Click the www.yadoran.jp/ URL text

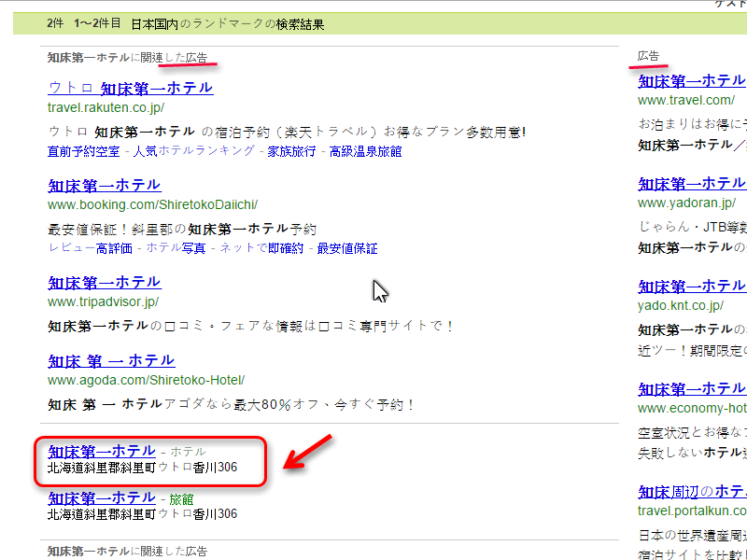click(x=687, y=203)
